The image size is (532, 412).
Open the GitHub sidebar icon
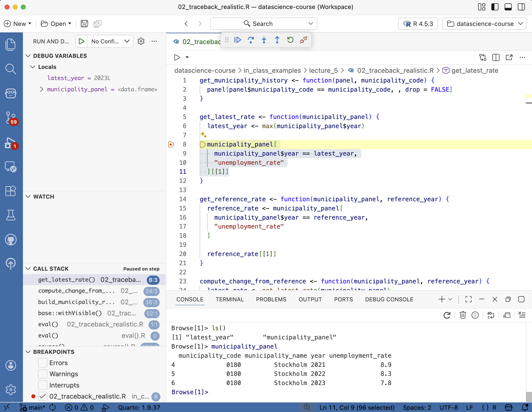click(x=11, y=240)
